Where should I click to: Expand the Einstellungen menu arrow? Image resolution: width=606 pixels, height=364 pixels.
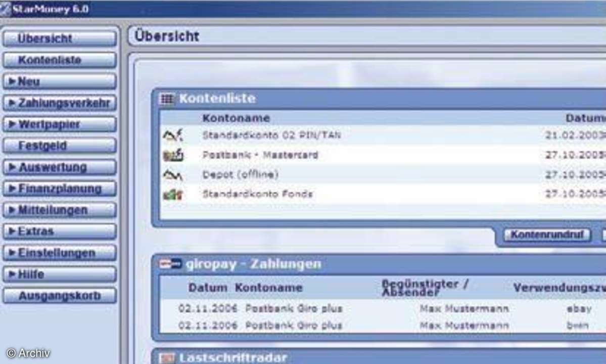(12, 253)
